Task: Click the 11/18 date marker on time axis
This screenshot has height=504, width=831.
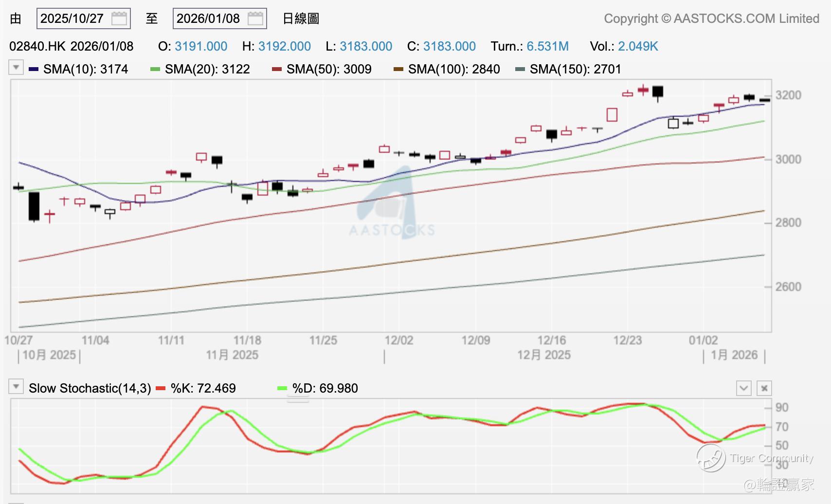Action: pyautogui.click(x=247, y=341)
